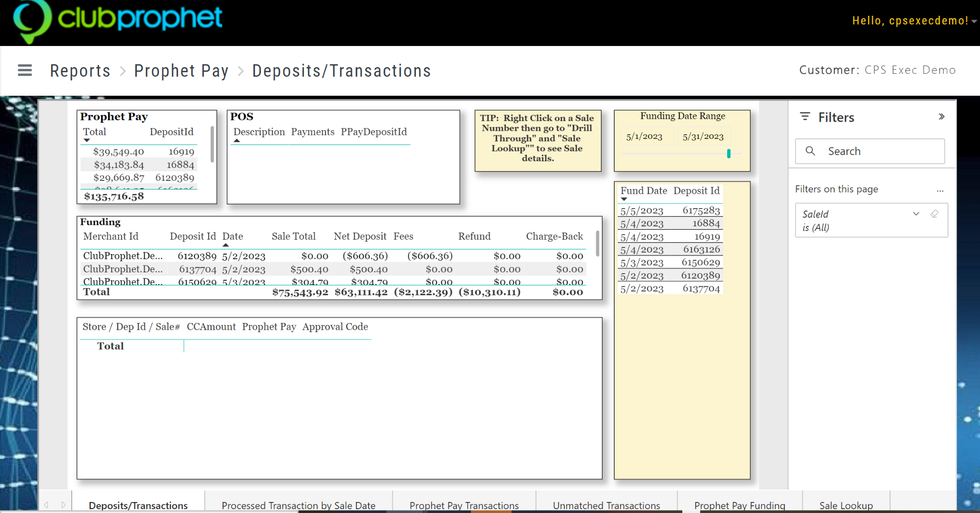Select the 5/5/2023 deposit 6175283 row
This screenshot has height=513, width=980.
click(670, 211)
